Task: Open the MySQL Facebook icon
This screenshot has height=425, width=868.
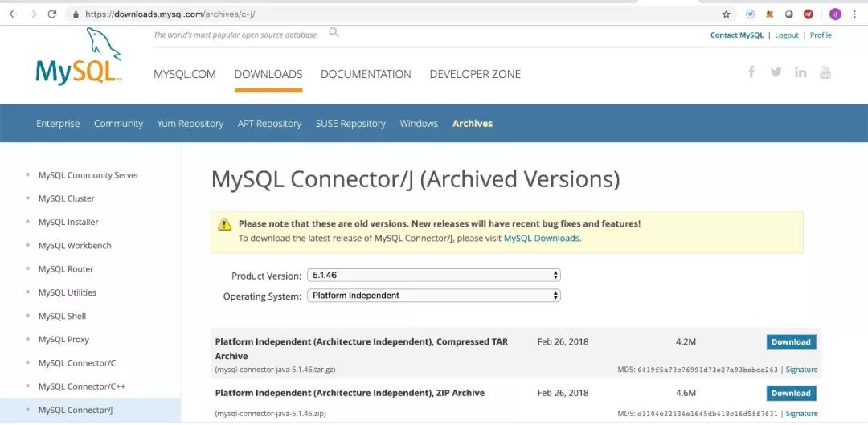Action: pos(751,72)
